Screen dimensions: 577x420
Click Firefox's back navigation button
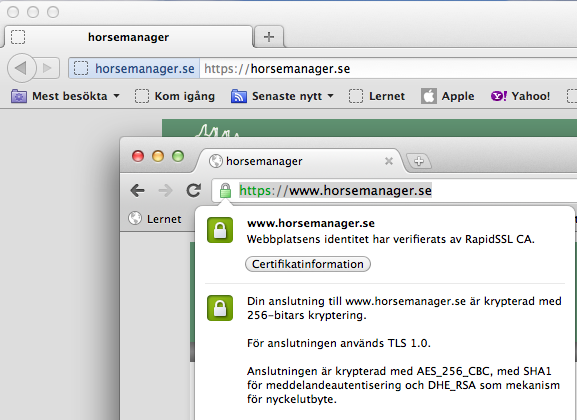coord(21,68)
